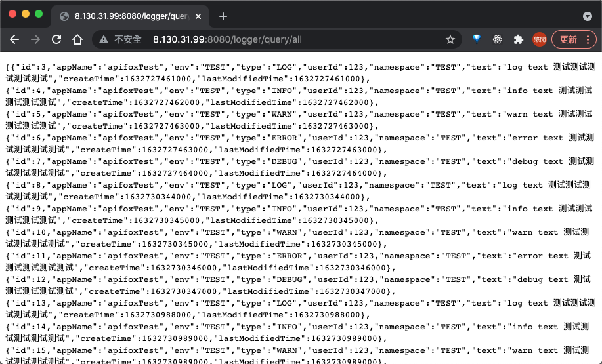
Task: Select the 8.130.31.99:8080/logger/query tab
Action: coord(130,16)
